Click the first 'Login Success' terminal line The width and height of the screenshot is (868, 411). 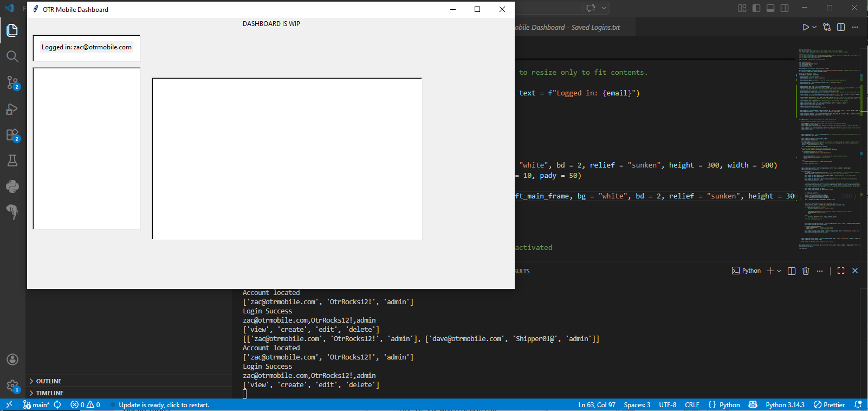(x=267, y=311)
